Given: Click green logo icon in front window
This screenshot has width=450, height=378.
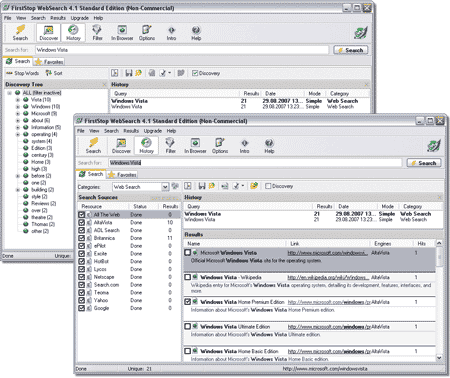Looking at the screenshot, I should point(433,146).
